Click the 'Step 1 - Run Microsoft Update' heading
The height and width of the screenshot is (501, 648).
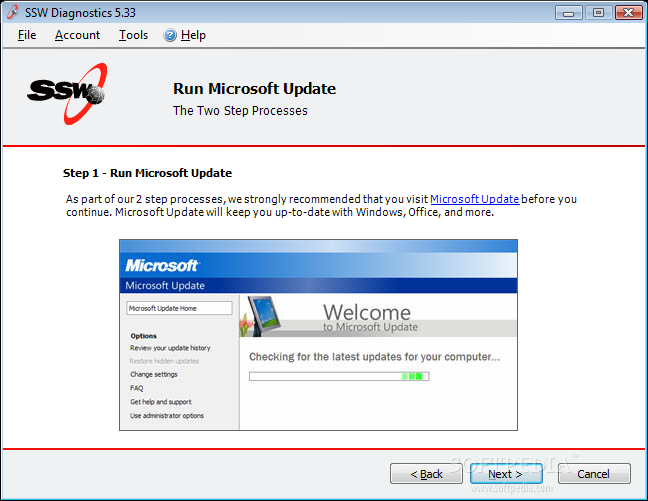pos(148,173)
